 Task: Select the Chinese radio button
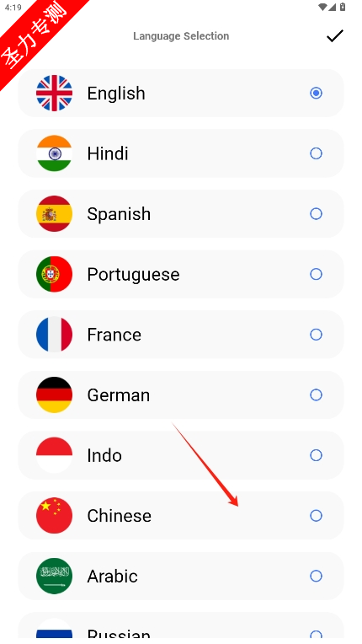316,515
